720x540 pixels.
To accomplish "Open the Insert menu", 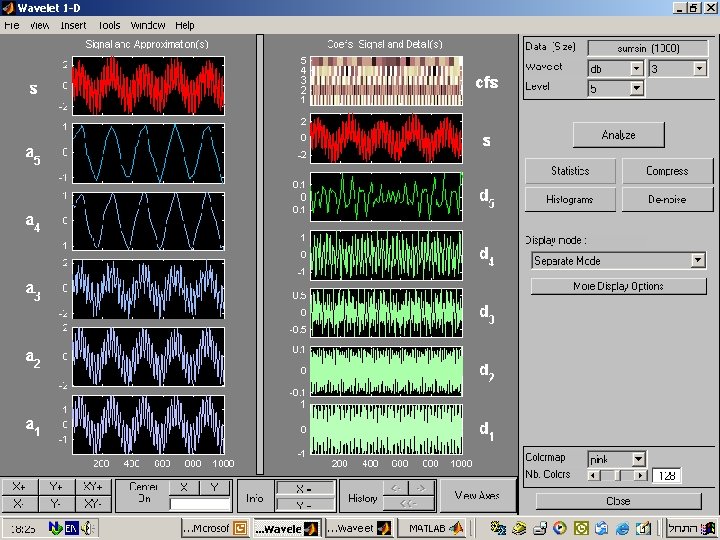I will [73, 25].
